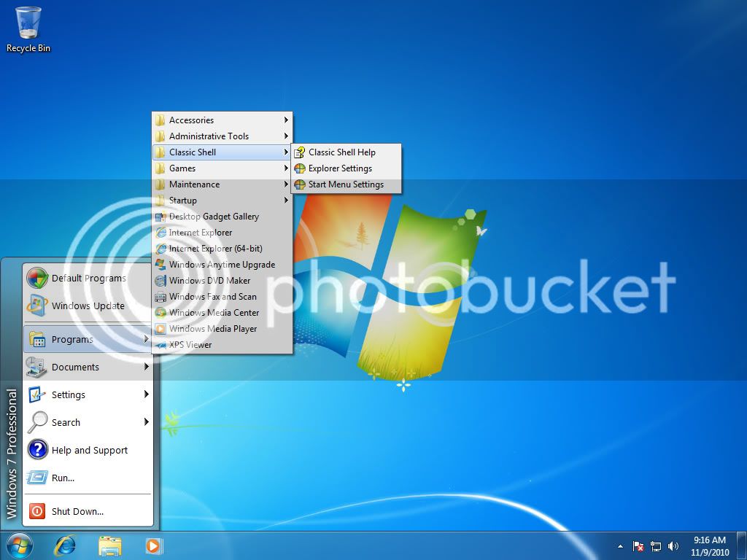Expand the Games submenu
747x560 pixels.
182,168
